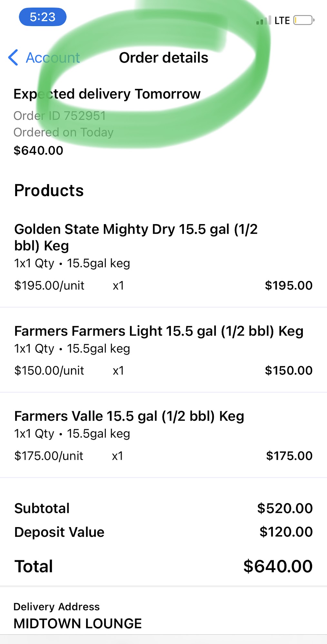Tap the Total $640.00 amount
327x644 pixels.
[x=278, y=566]
